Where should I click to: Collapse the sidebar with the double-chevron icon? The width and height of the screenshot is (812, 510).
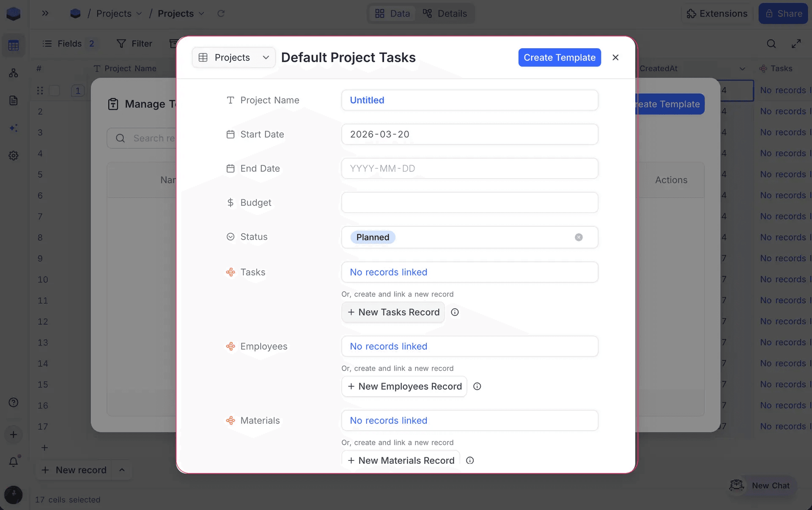(x=45, y=13)
